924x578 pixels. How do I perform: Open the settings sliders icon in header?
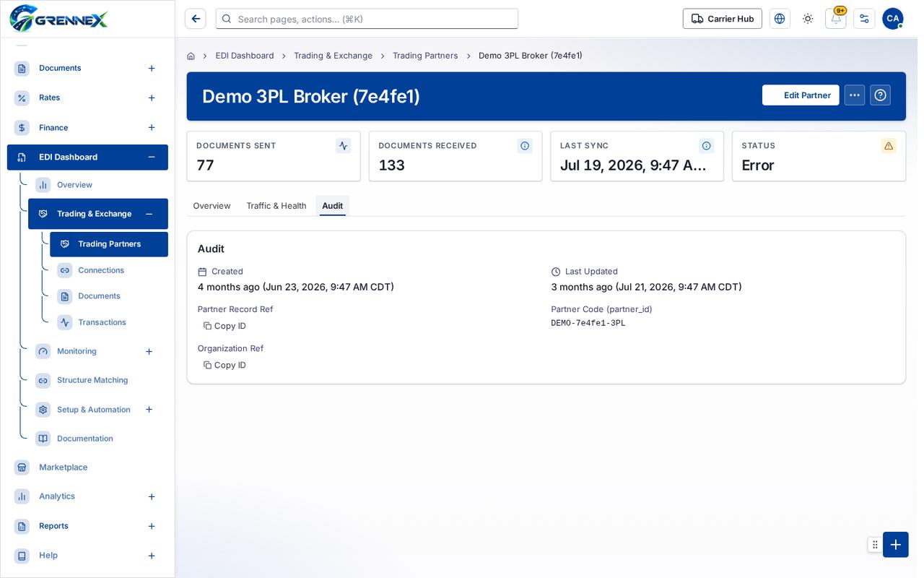[864, 19]
